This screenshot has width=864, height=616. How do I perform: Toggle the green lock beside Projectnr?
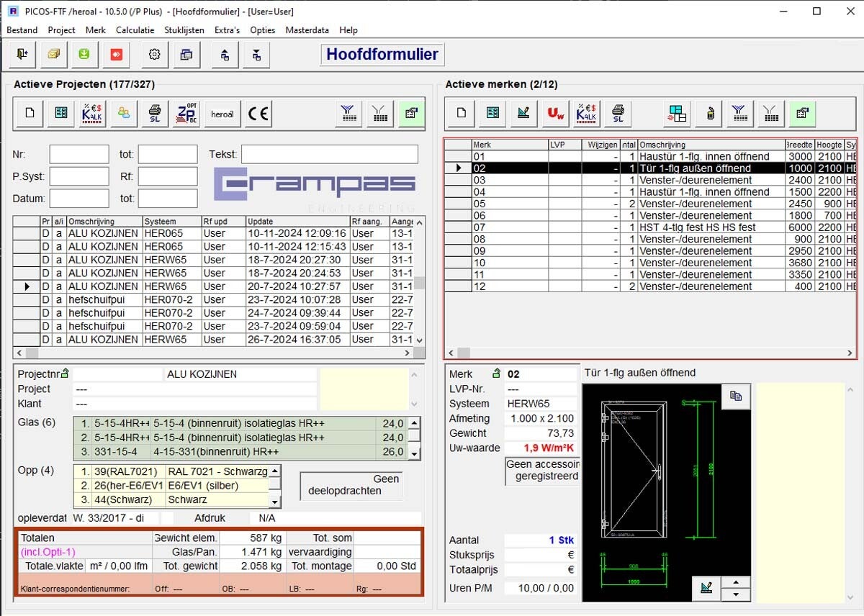point(65,373)
